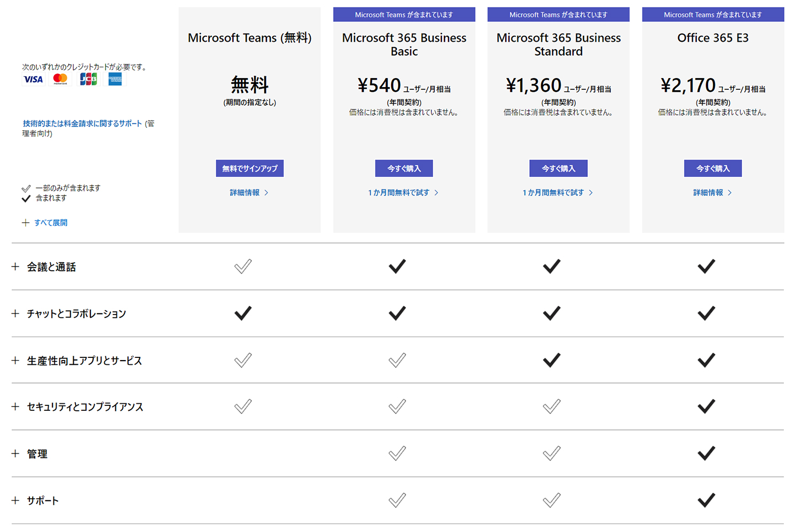Viewport: 801px width, 532px height.
Task: Click the full checkmark legend icon 含まれます
Action: (26, 199)
